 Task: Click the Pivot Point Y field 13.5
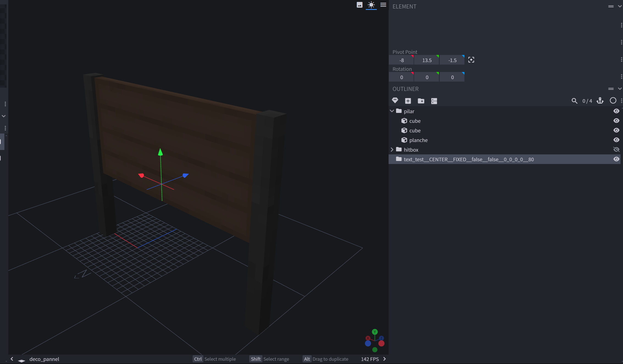pyautogui.click(x=427, y=60)
